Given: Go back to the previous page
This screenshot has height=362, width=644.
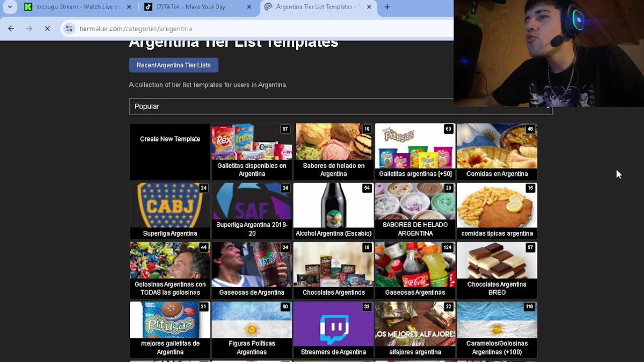Looking at the screenshot, I should [x=11, y=29].
